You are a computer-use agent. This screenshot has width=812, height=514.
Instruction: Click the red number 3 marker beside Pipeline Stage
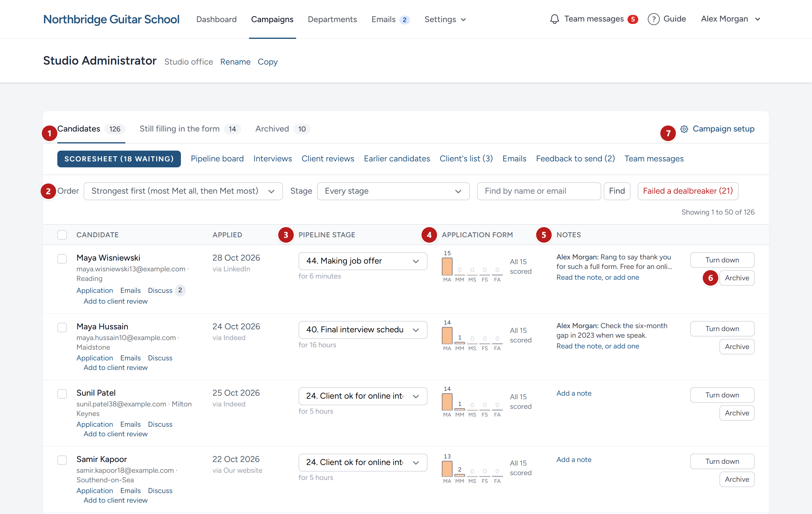click(286, 235)
